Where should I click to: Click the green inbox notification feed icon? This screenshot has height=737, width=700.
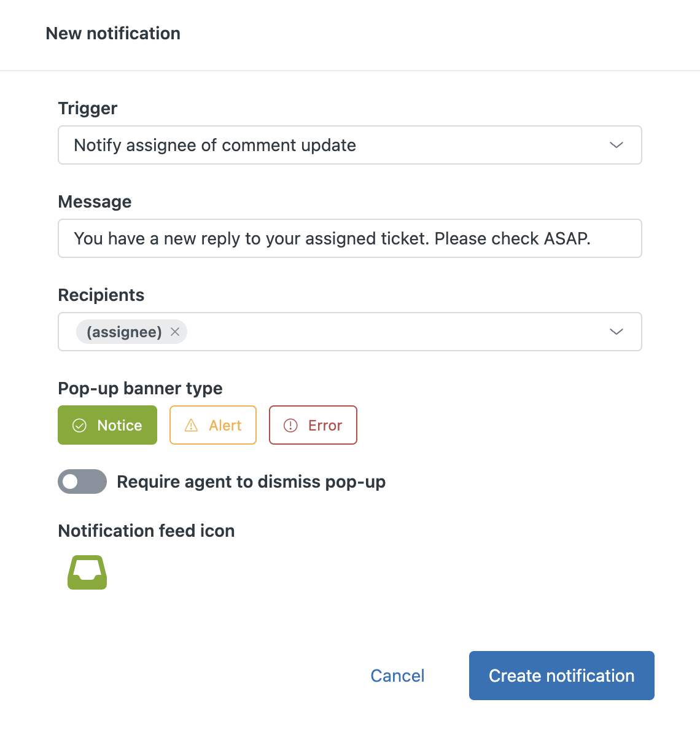point(87,572)
